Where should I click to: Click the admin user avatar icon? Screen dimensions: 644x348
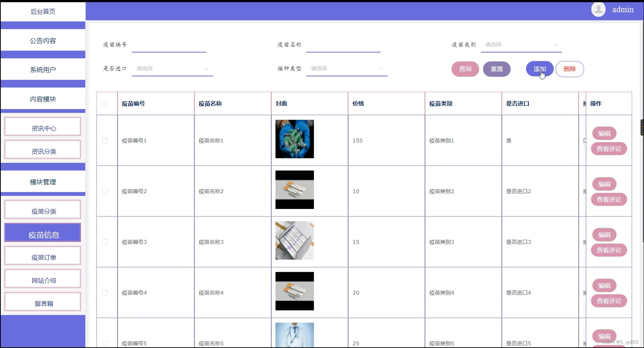(x=598, y=9)
